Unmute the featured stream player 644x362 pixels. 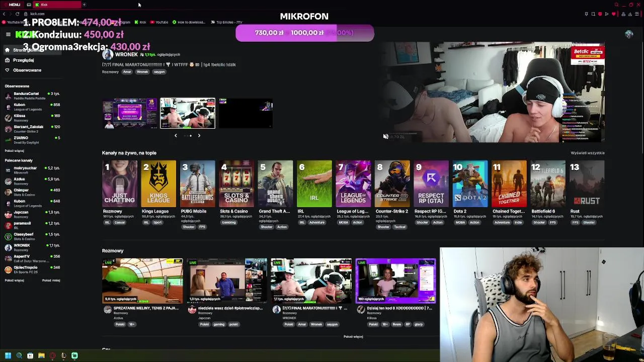(385, 136)
